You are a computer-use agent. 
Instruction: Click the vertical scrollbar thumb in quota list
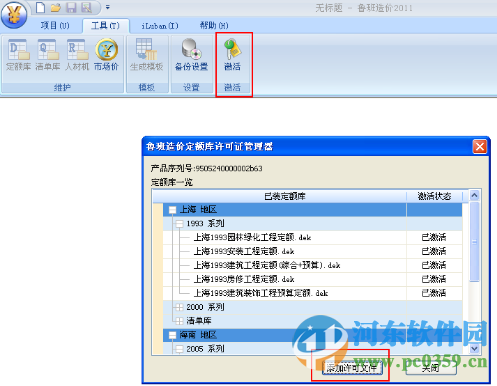click(x=474, y=242)
